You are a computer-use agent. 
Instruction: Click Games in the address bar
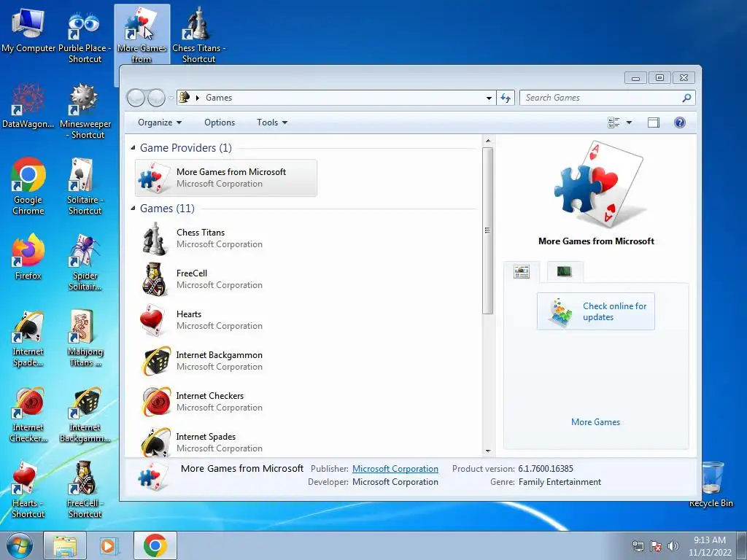point(219,98)
